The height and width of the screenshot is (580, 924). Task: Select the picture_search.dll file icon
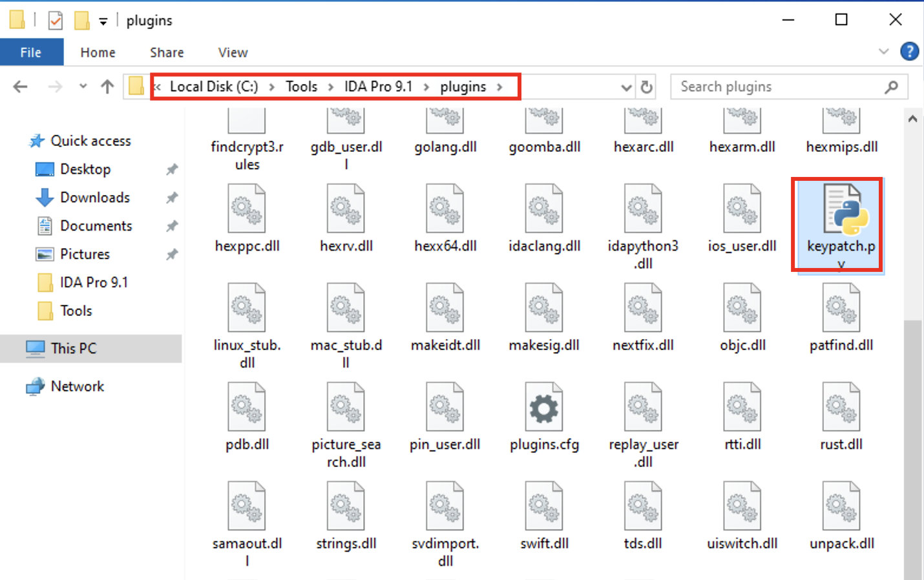click(346, 407)
